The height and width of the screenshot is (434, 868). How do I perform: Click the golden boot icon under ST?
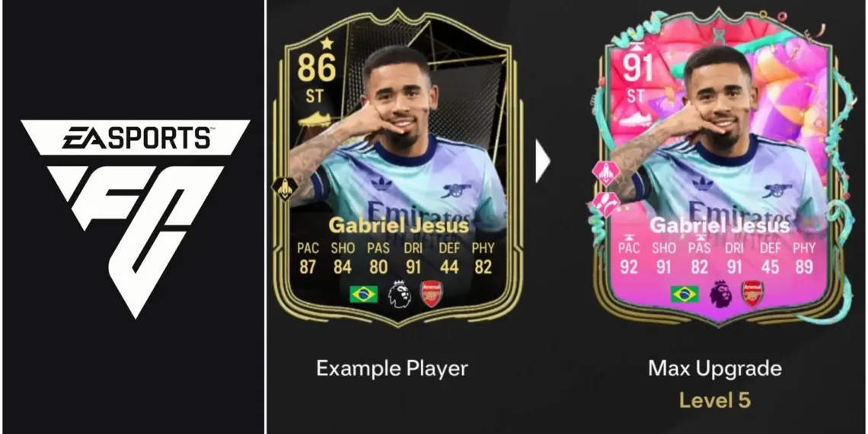[x=314, y=119]
